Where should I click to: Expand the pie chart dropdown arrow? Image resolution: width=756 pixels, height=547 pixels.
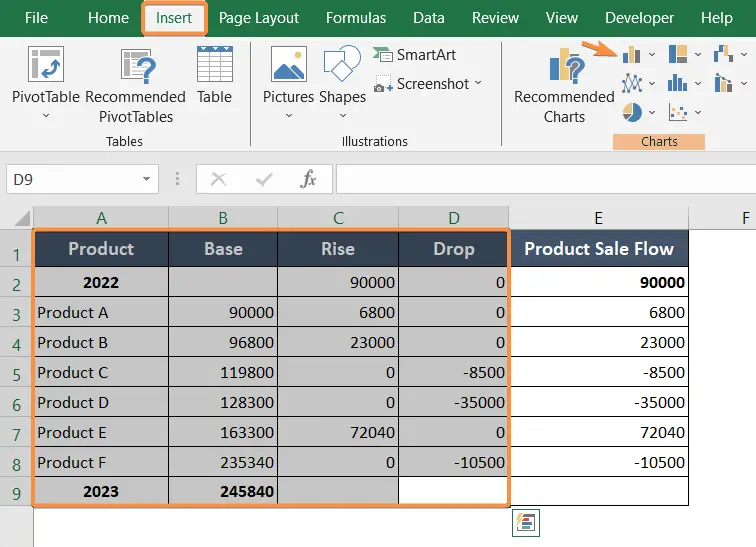[x=652, y=113]
